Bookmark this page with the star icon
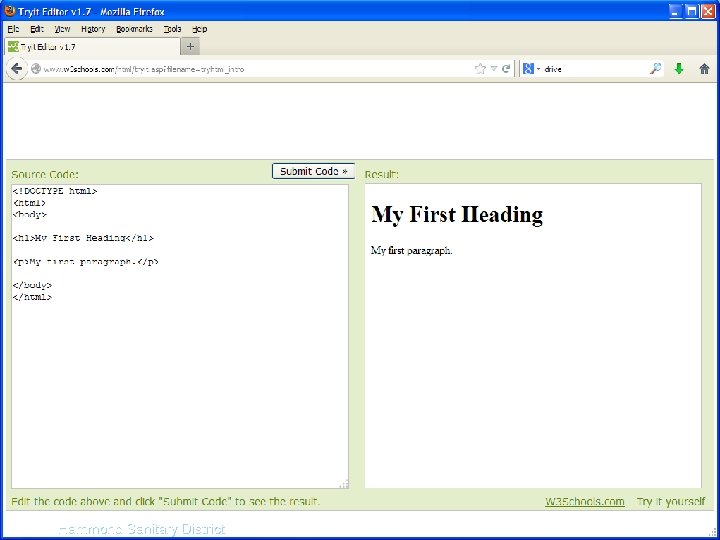 tap(480, 69)
